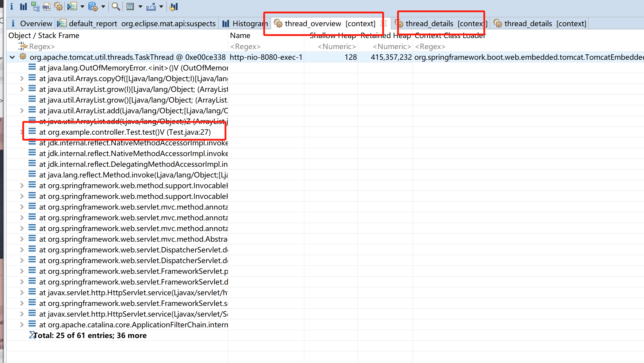Click the Query Browser database icon
Screen dimensions: 644x363
(93, 6)
